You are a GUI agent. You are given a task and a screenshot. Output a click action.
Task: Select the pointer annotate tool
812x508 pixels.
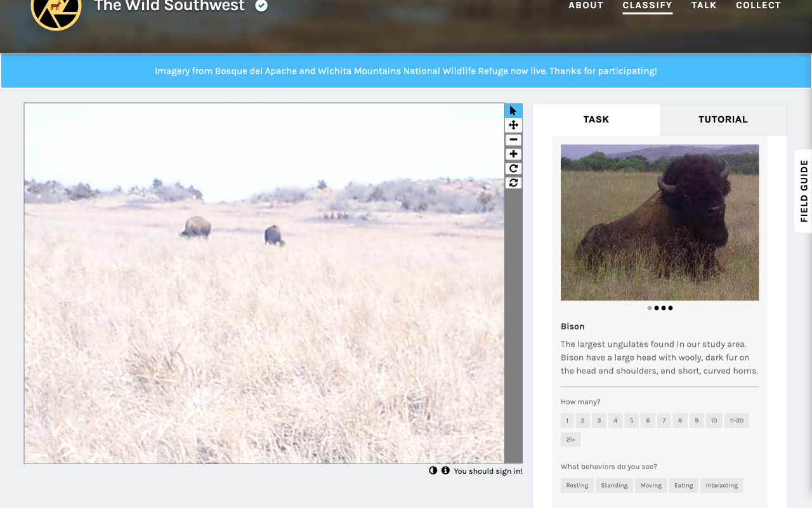(513, 110)
